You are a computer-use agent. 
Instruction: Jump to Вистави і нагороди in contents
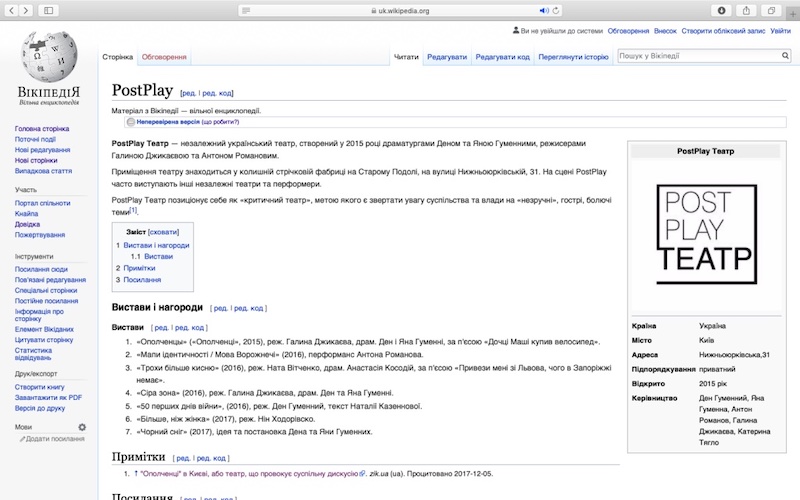pos(156,245)
